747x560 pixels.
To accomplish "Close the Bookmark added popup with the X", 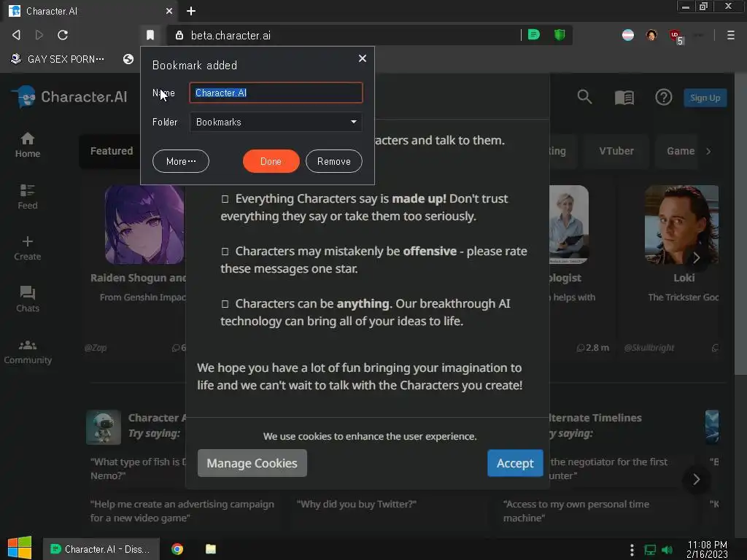I will point(363,58).
